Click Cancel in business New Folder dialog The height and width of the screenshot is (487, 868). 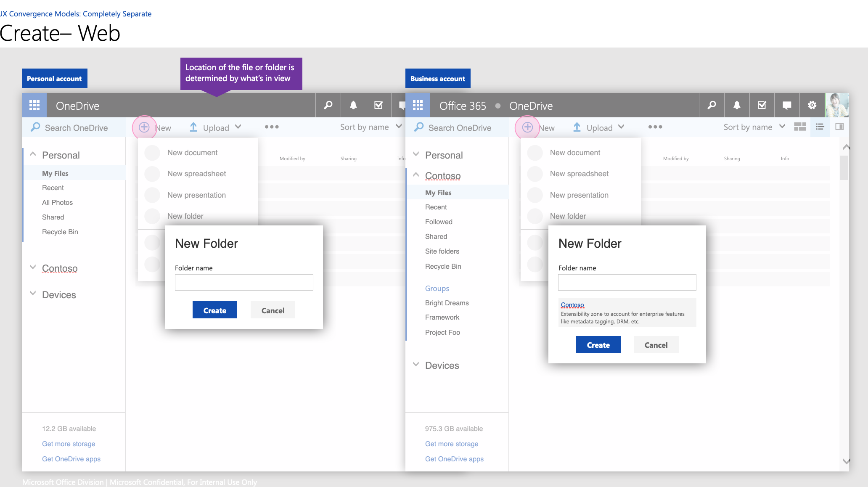click(656, 344)
